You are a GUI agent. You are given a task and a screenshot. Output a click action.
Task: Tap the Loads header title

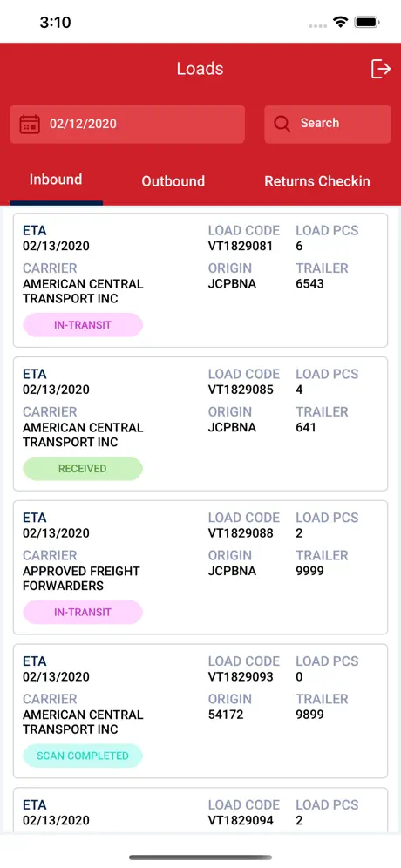coord(200,69)
